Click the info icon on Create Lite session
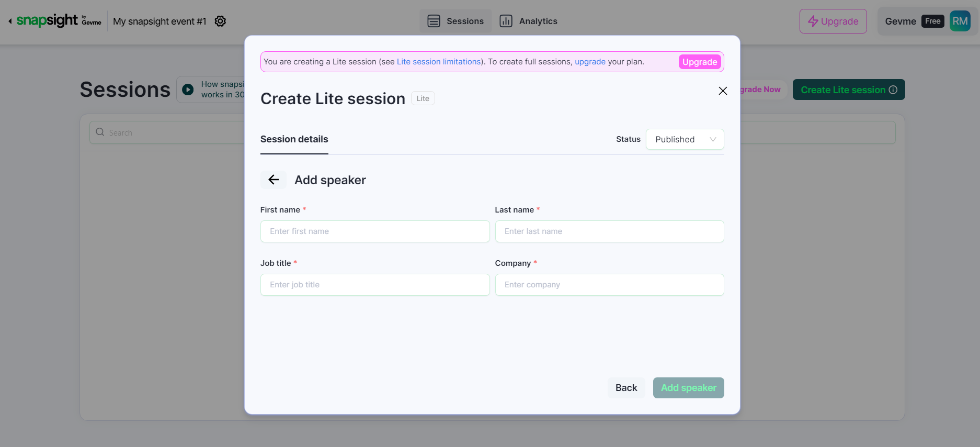Screen dimensions: 980x447 point(893,90)
